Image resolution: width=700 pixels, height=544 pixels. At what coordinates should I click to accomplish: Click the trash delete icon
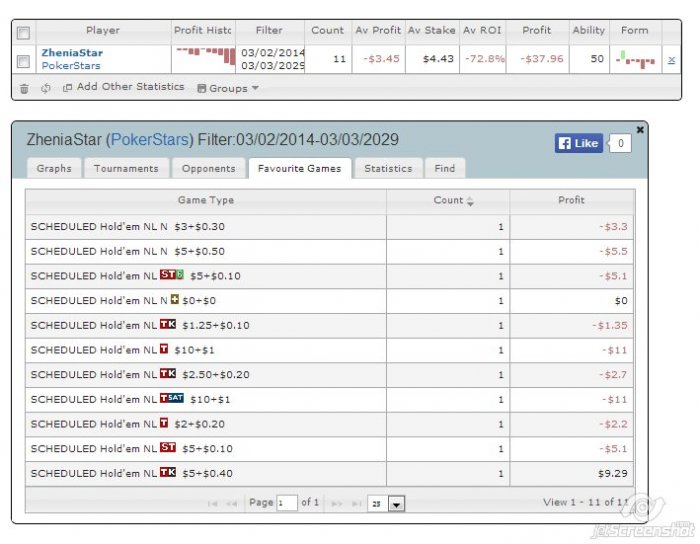(x=24, y=89)
